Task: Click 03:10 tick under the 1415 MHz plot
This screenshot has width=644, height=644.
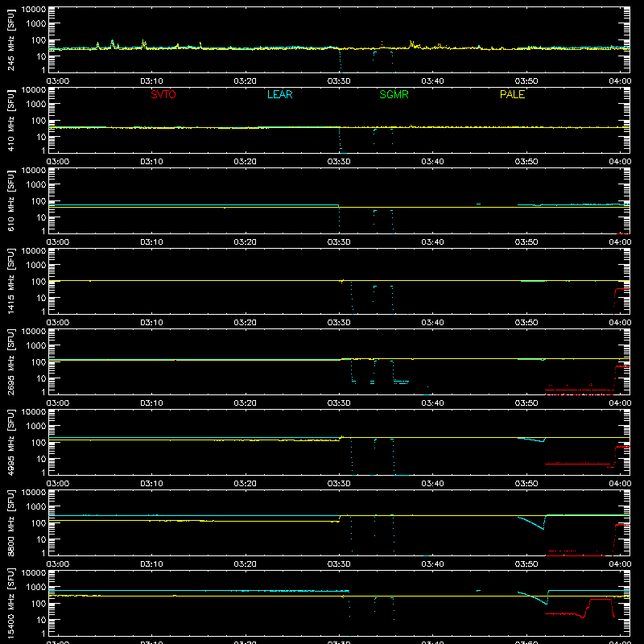Action: point(151,323)
